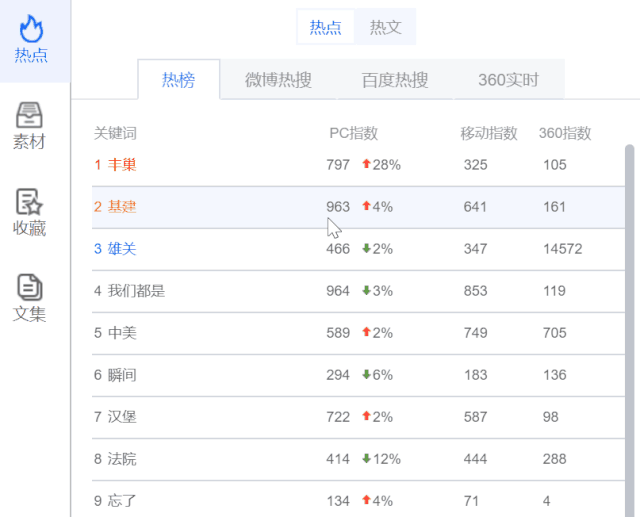This screenshot has width=640, height=517.
Task: Open keyword 基建 link
Action: coord(122,207)
